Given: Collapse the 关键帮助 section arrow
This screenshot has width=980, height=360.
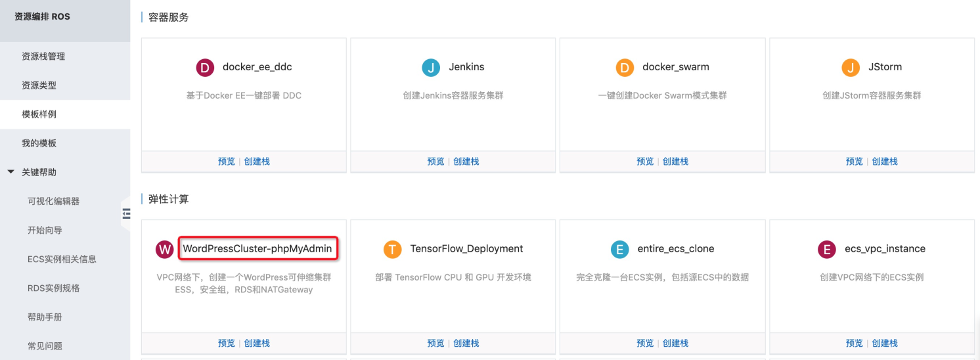Looking at the screenshot, I should click(x=11, y=172).
